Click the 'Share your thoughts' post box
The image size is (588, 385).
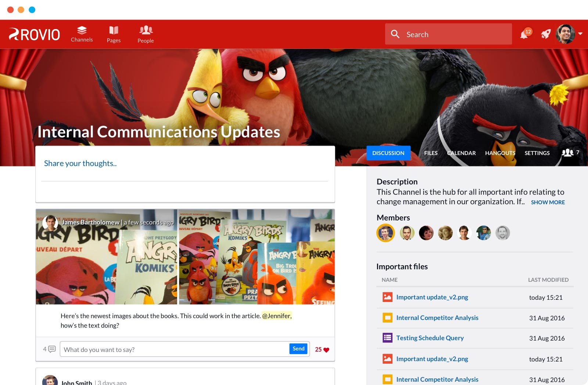tap(184, 163)
